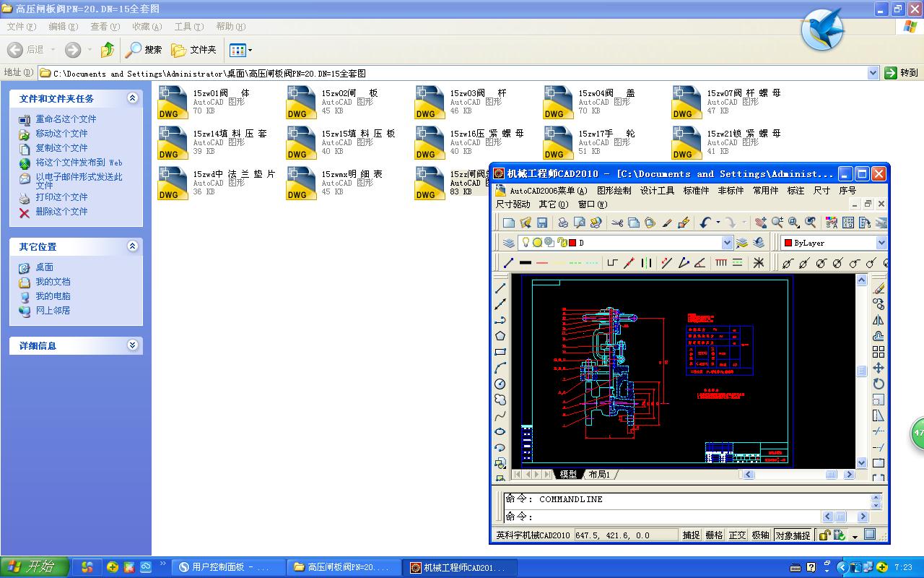Click 删除这个文件 task link
This screenshot has height=578, width=924.
61,212
